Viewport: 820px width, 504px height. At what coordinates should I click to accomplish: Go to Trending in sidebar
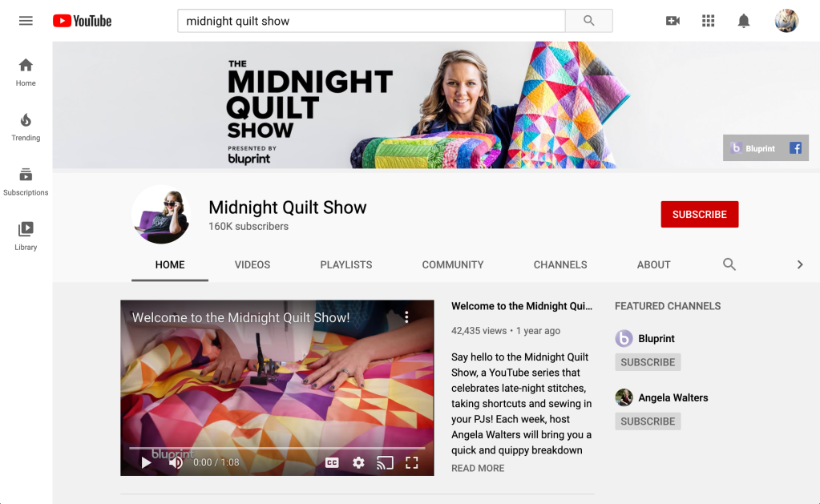(26, 127)
